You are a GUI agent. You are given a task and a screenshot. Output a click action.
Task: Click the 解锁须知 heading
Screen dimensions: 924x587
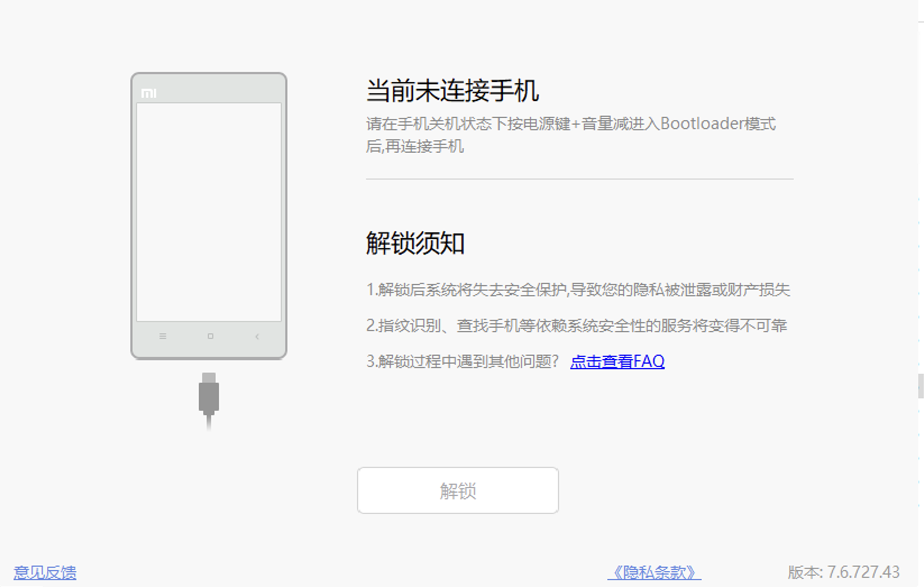click(415, 244)
